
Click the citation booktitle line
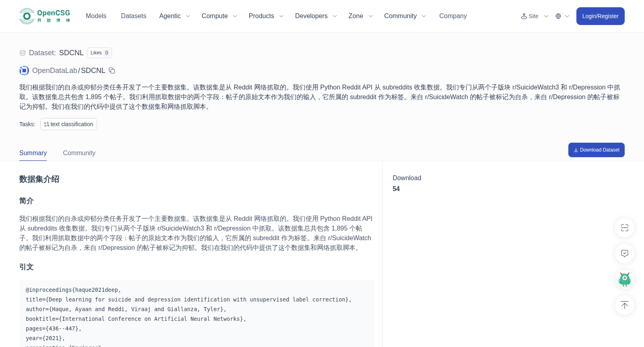(136, 319)
